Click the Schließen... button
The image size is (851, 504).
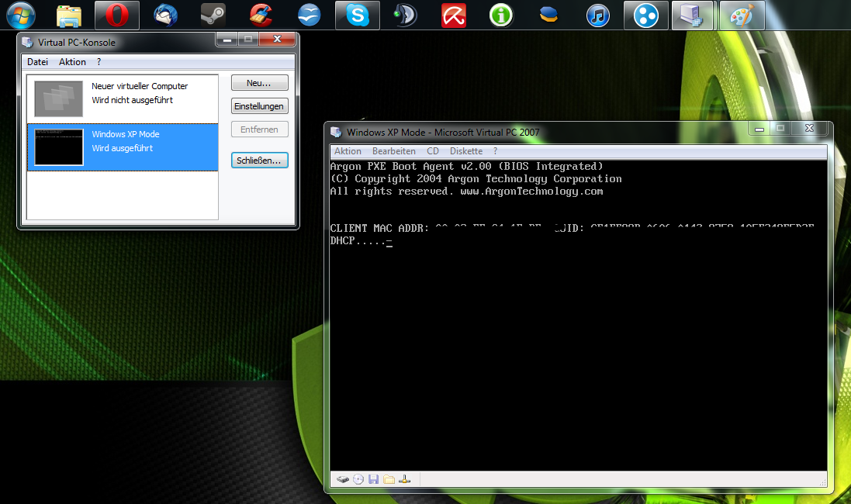(259, 161)
